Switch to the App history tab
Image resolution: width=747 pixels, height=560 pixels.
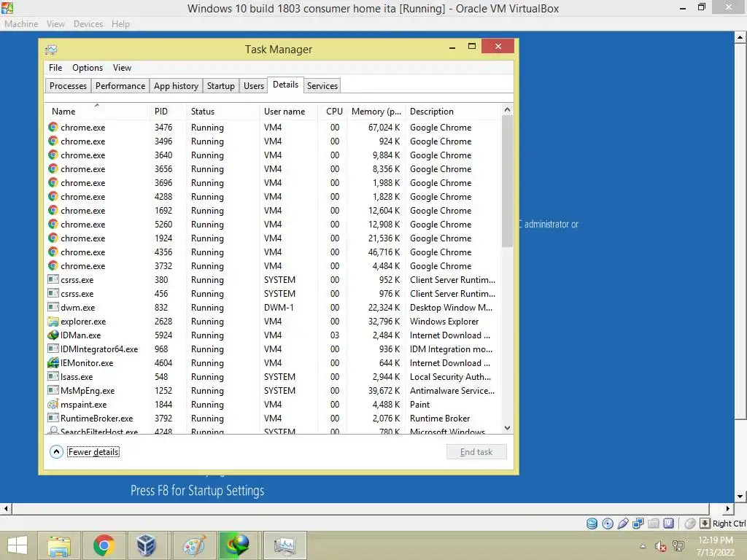tap(176, 86)
